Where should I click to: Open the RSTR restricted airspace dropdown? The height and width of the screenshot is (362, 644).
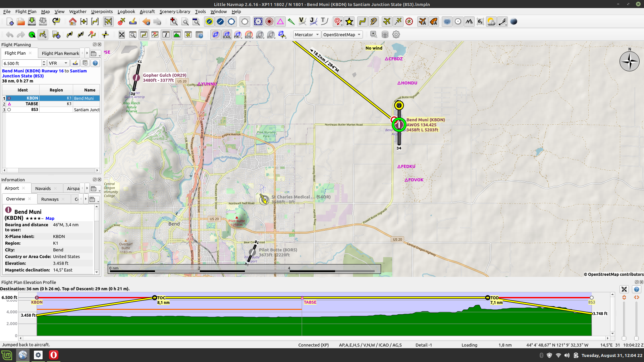click(x=249, y=35)
